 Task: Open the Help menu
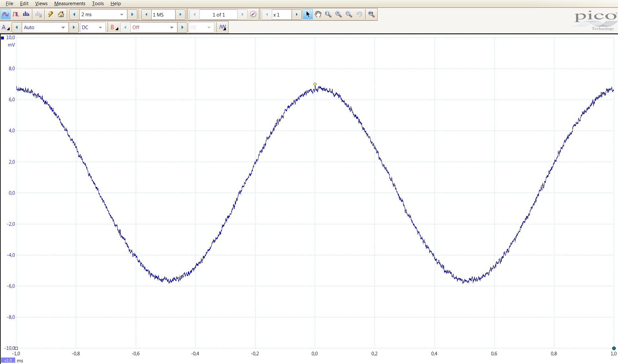pyautogui.click(x=115, y=4)
